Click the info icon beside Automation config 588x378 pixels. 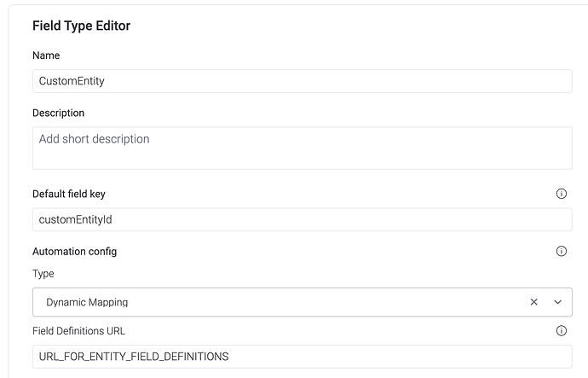tap(561, 252)
